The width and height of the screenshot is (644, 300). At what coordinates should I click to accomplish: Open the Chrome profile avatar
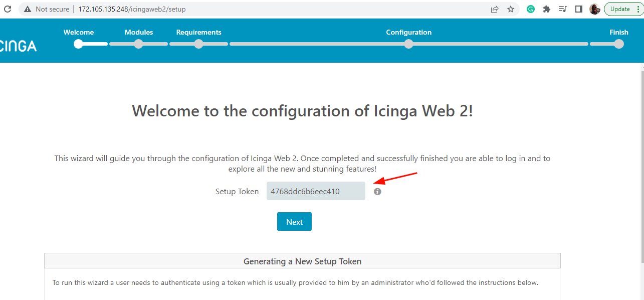[x=595, y=9]
